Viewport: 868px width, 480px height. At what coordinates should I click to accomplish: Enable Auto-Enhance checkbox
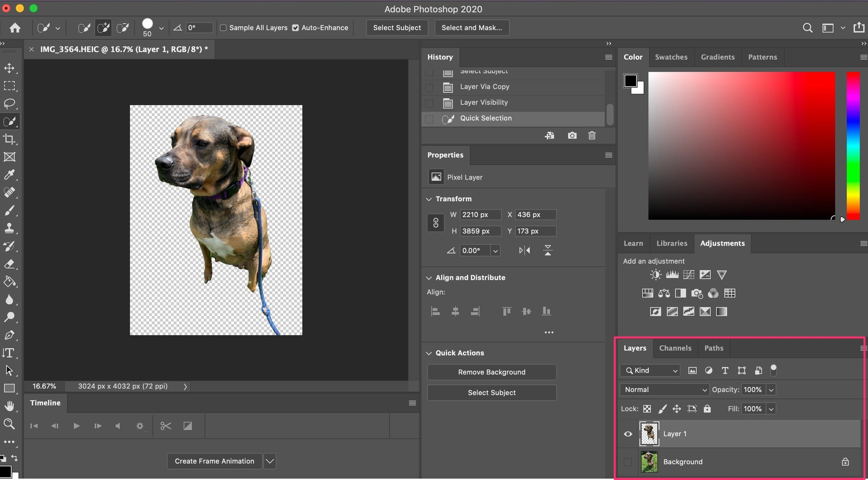pyautogui.click(x=295, y=27)
